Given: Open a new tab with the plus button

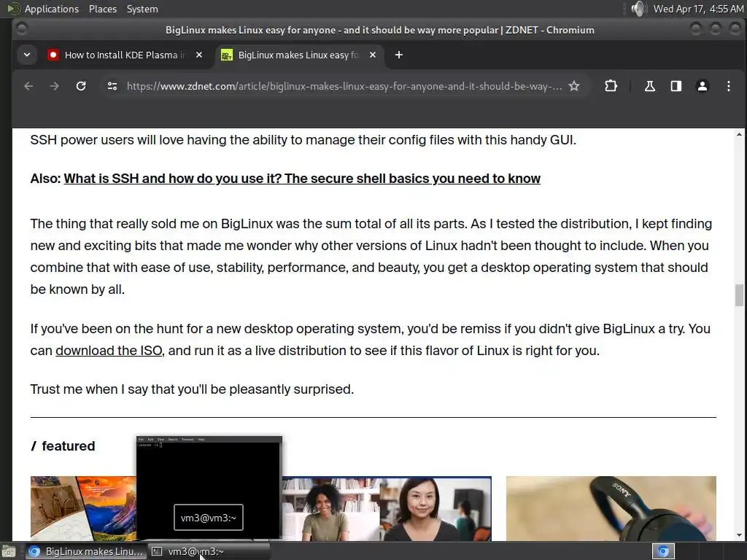Looking at the screenshot, I should [399, 55].
